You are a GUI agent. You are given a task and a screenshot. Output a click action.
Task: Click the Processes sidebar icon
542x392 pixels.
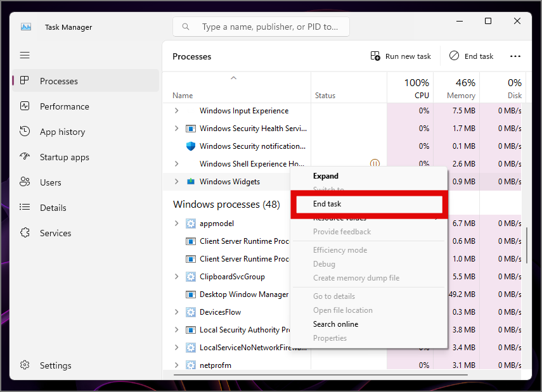coord(25,80)
